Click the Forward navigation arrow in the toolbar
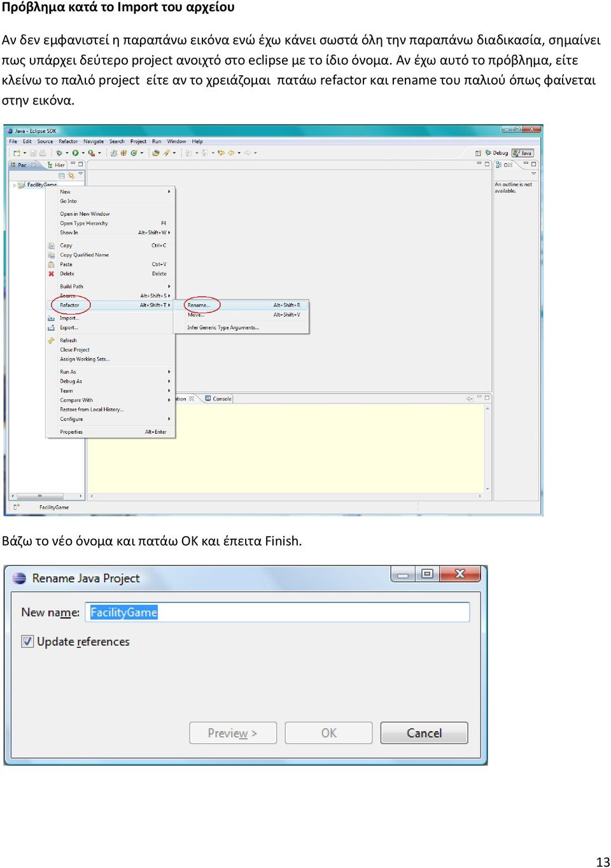This screenshot has height=868, width=611. tap(247, 153)
